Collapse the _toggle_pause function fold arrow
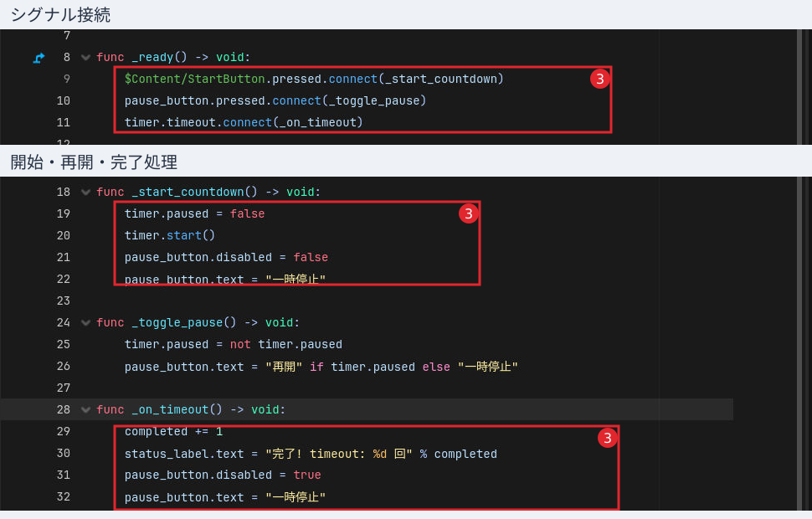The width and height of the screenshot is (812, 519). [x=85, y=322]
